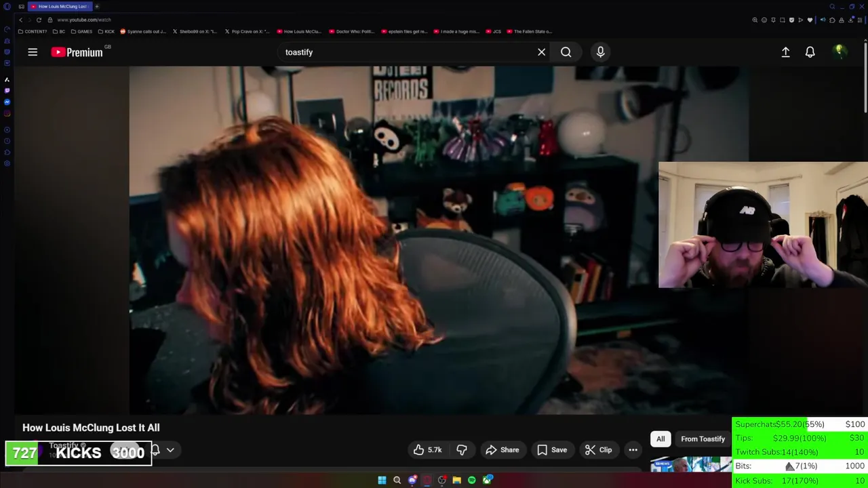The image size is (868, 488).
Task: Select the 'How Louis McClung Lost' browser tab
Action: [x=59, y=6]
